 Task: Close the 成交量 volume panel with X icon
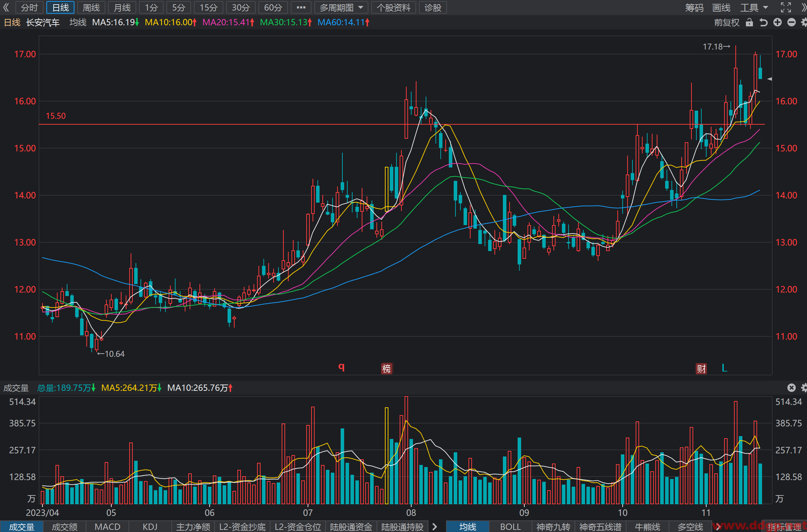click(x=791, y=388)
